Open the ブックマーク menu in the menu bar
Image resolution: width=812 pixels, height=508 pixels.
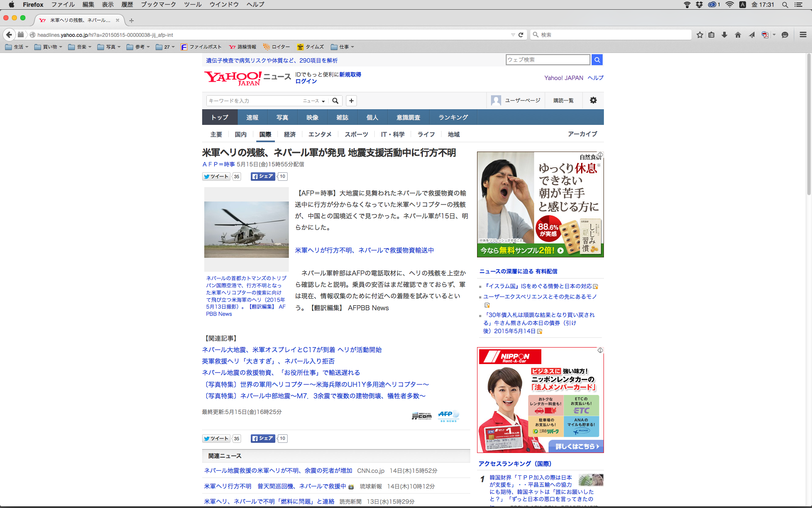pos(158,4)
